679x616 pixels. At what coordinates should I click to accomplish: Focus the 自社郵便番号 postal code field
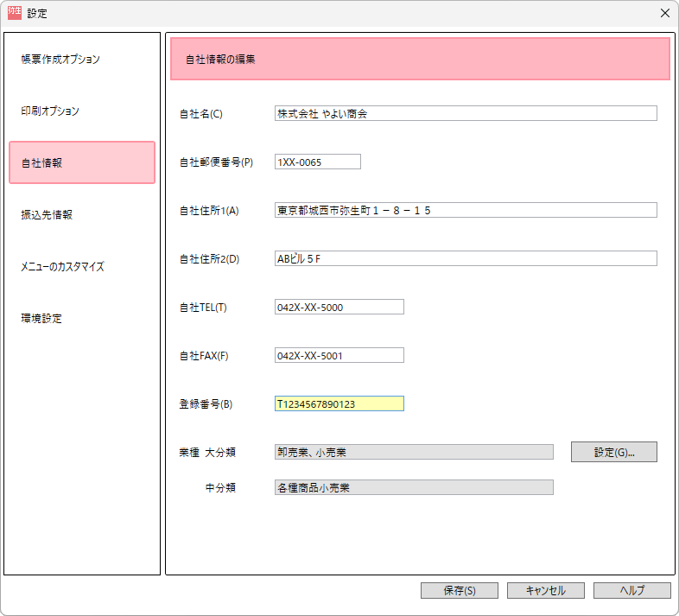pos(317,162)
